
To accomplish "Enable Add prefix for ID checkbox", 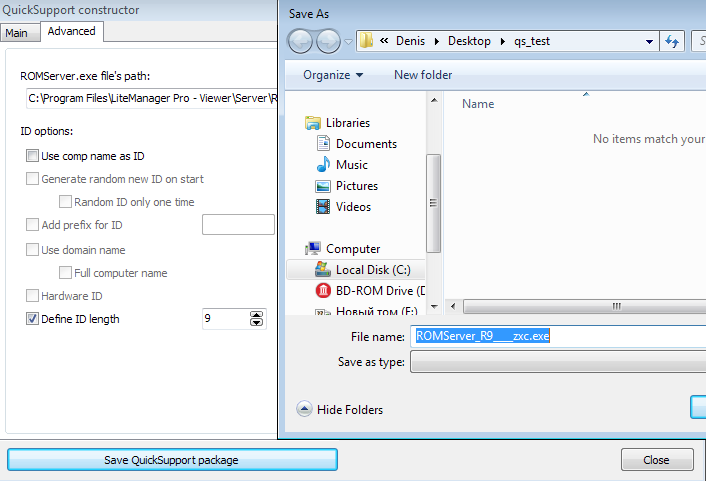I will 32,225.
